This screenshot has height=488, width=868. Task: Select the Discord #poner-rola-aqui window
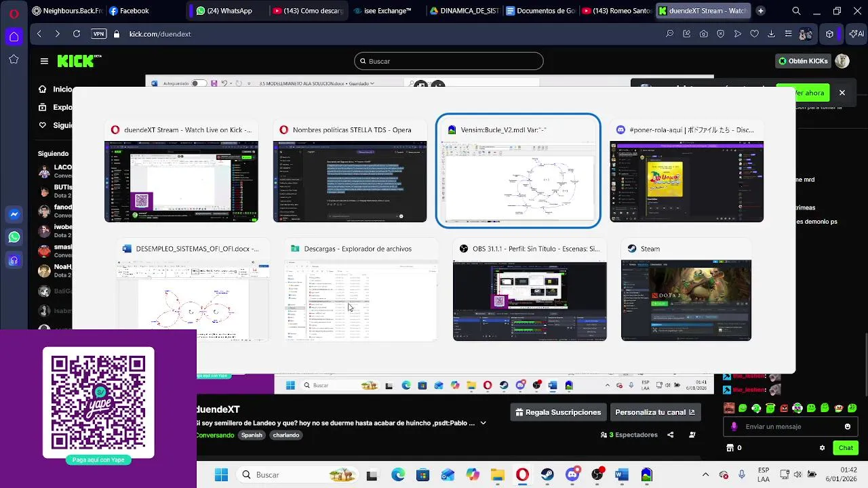686,172
